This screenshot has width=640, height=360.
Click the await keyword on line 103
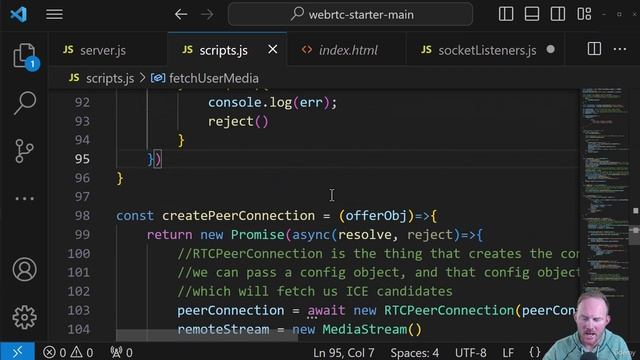tap(326, 311)
